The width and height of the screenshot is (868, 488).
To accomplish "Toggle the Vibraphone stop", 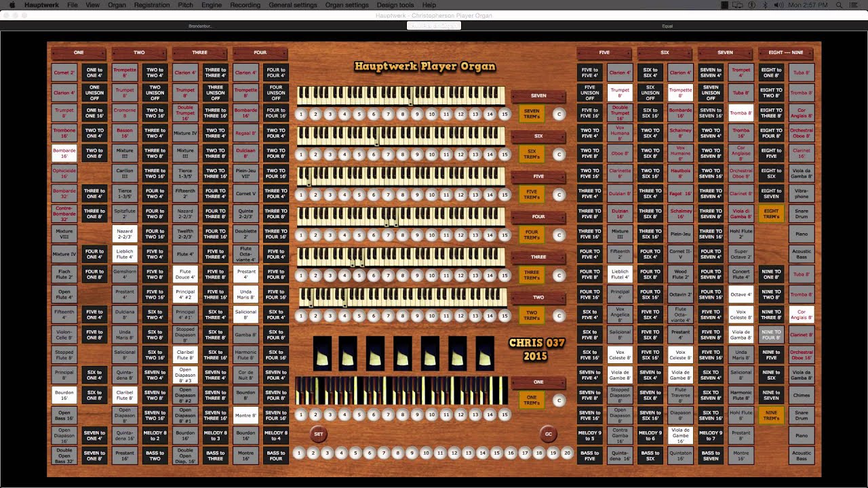I will 802,193.
